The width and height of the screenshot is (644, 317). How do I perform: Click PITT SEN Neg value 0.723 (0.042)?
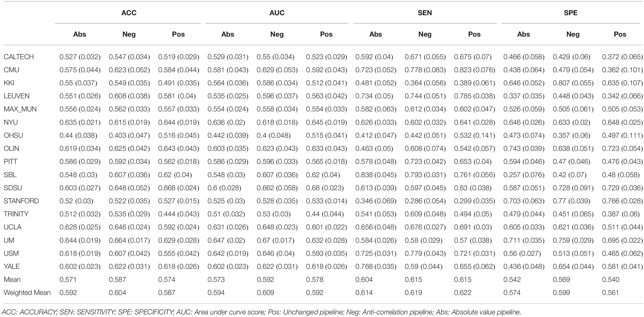coord(425,161)
